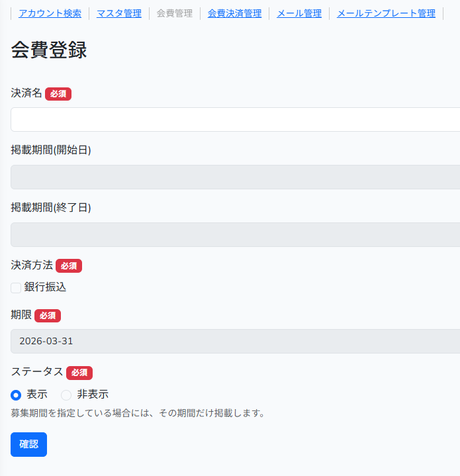This screenshot has height=476, width=460.
Task: Enable the 銀行振込 checkbox
Action: click(16, 287)
